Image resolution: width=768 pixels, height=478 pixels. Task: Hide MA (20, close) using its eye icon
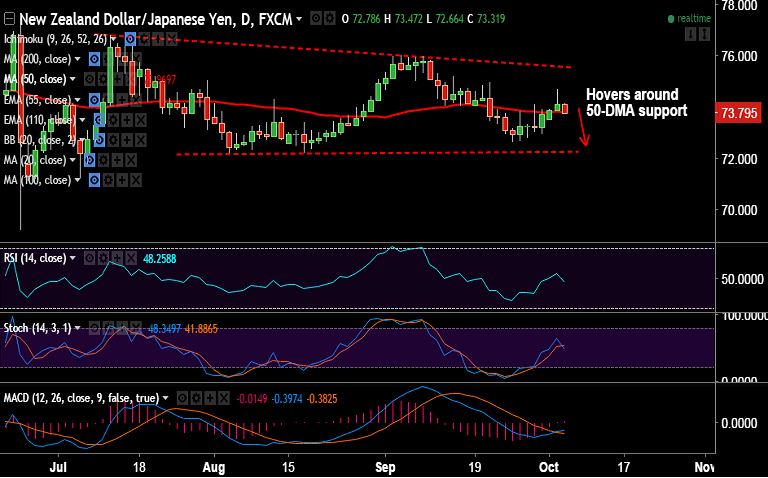pos(90,160)
